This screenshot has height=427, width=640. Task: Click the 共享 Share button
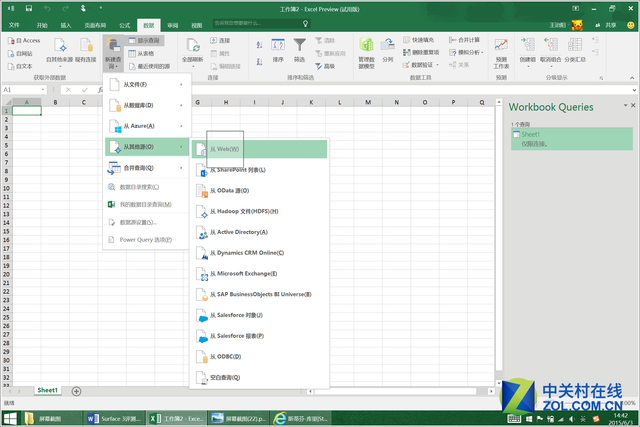point(606,25)
